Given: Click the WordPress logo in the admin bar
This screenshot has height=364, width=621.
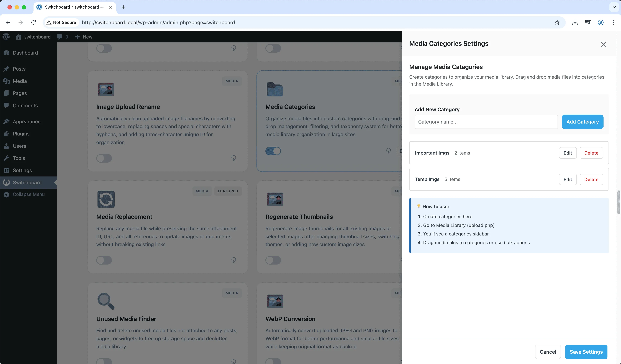Looking at the screenshot, I should coord(6,37).
